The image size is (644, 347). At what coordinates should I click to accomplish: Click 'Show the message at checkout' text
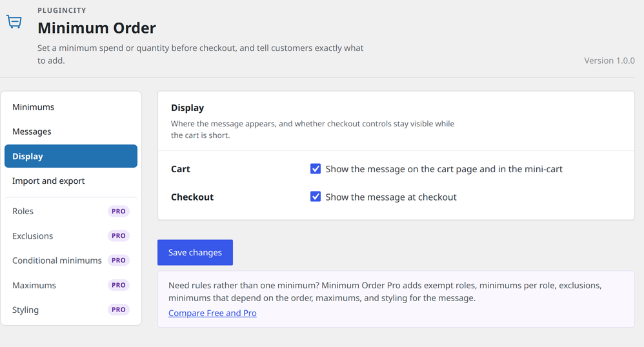(x=391, y=197)
